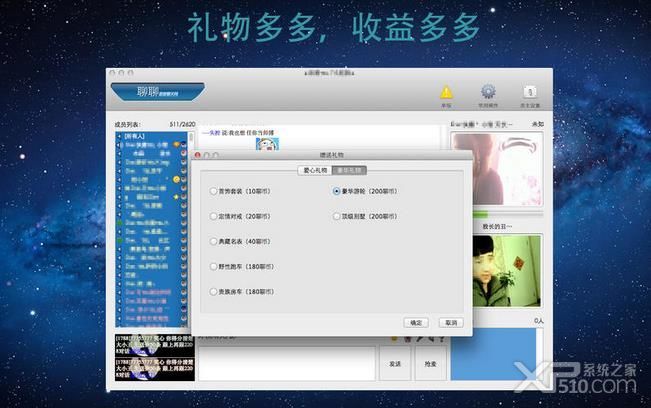This screenshot has height=408, width=651.
Task: Click the top pink video thumbnail
Action: [x=497, y=169]
